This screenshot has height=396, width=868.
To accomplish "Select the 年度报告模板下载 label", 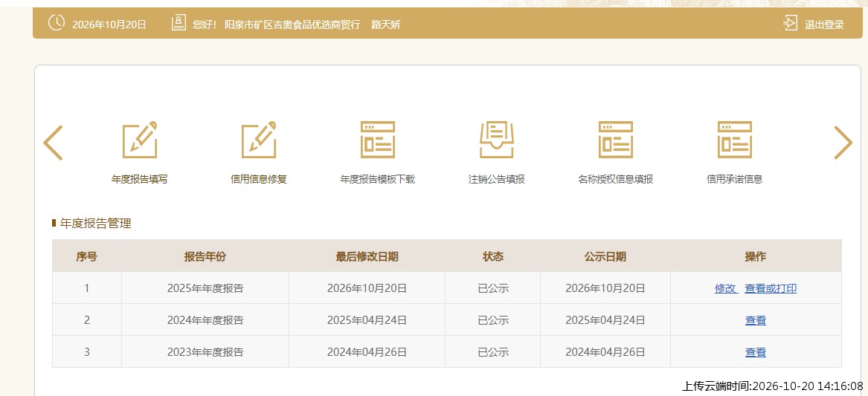I will click(x=378, y=179).
